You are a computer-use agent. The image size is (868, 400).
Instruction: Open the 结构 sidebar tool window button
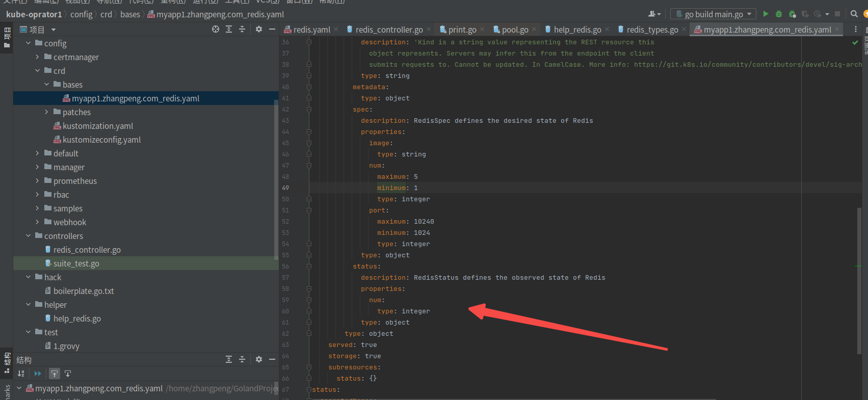click(x=7, y=363)
